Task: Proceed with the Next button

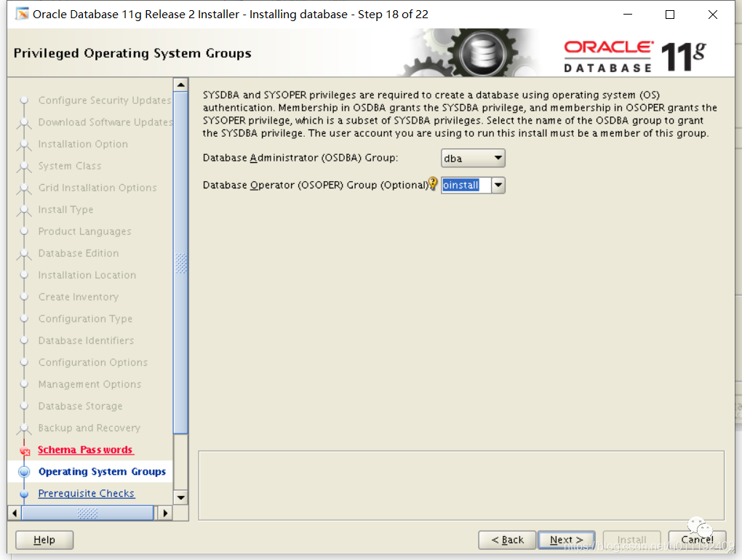Action: pos(567,540)
